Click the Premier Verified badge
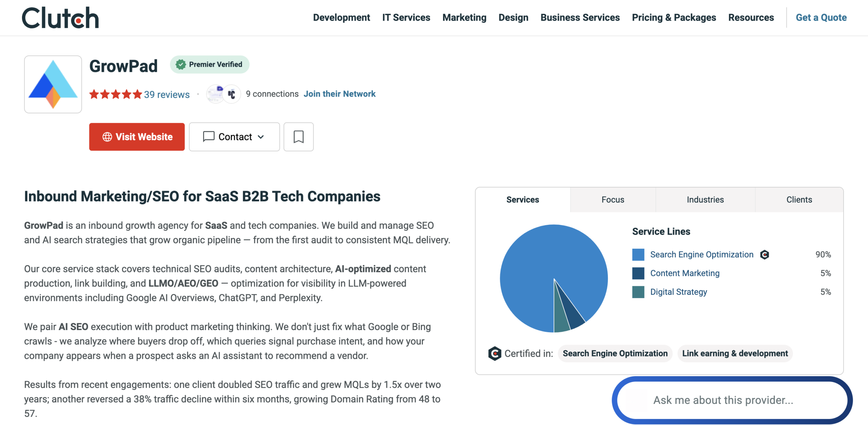Image resolution: width=868 pixels, height=425 pixels. [210, 64]
